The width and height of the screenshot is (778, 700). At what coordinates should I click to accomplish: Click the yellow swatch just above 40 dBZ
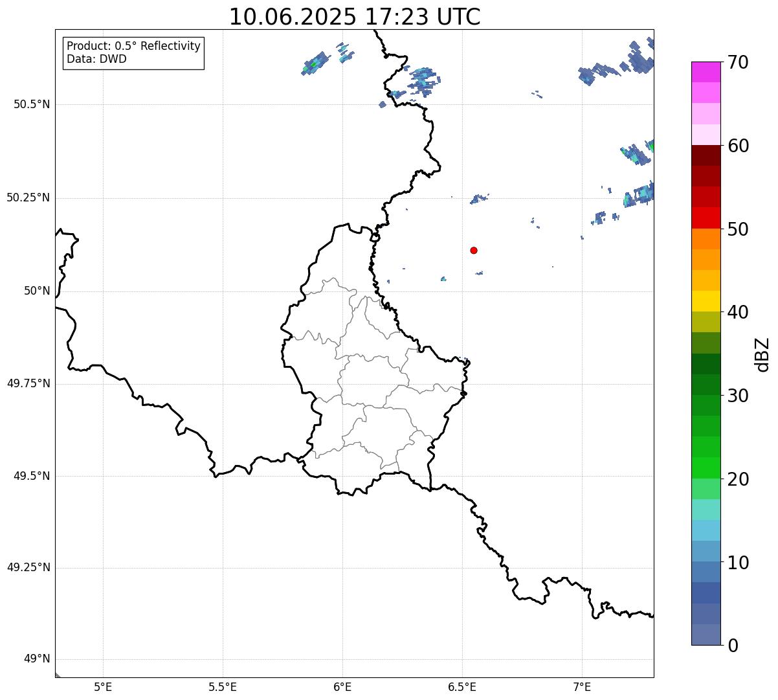click(x=706, y=301)
